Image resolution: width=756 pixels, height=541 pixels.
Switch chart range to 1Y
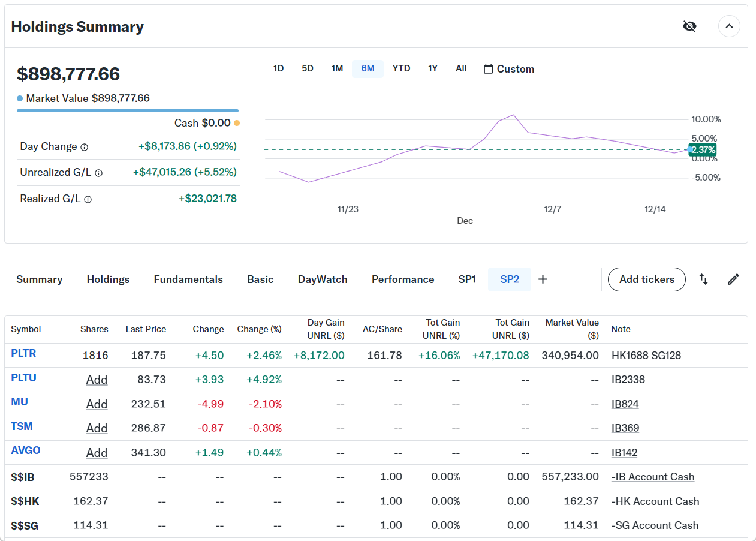click(x=432, y=68)
